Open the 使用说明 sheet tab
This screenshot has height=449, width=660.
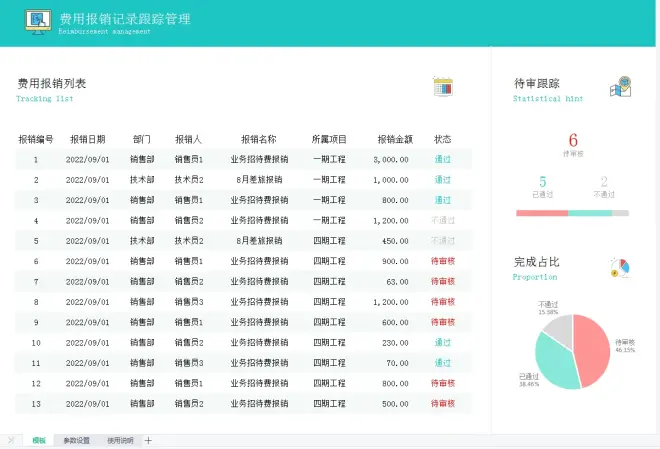(119, 440)
